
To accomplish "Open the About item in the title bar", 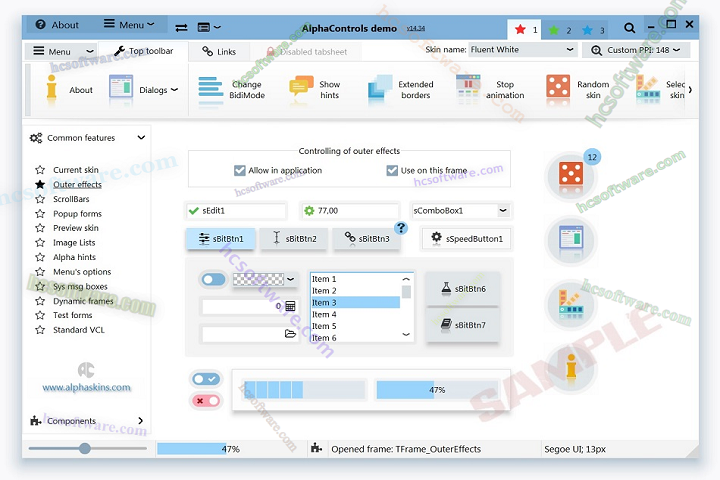I will pos(57,25).
